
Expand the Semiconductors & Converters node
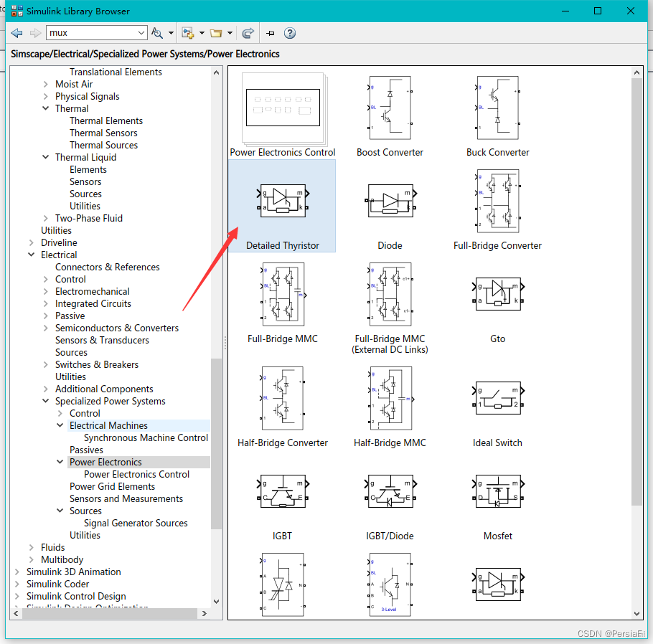(x=45, y=328)
